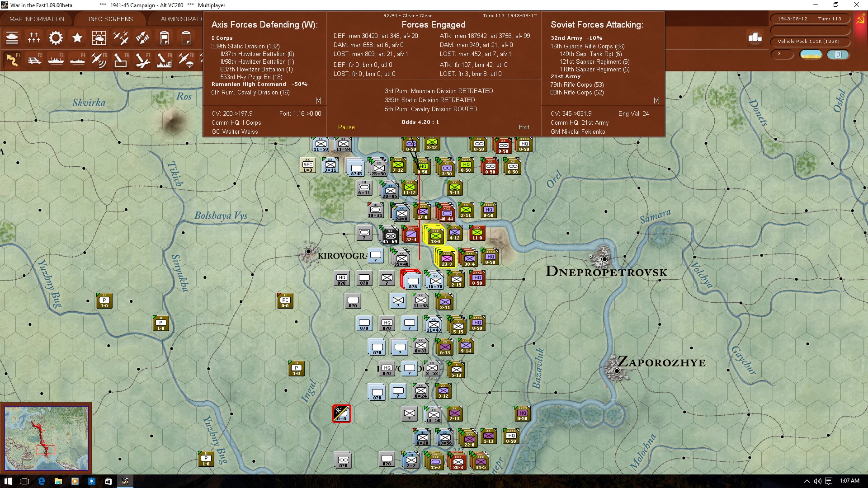
Task: Click the weather map grid icon
Action: tap(99, 38)
